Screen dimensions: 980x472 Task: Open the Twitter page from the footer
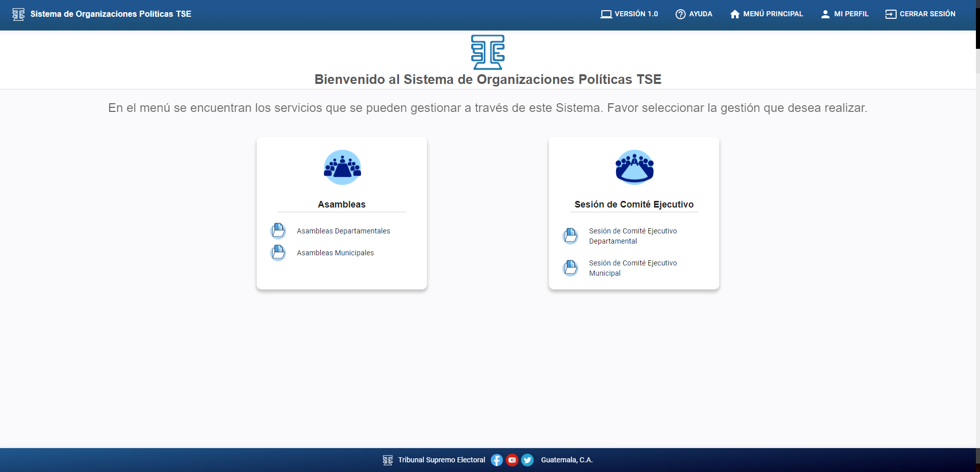[527, 460]
